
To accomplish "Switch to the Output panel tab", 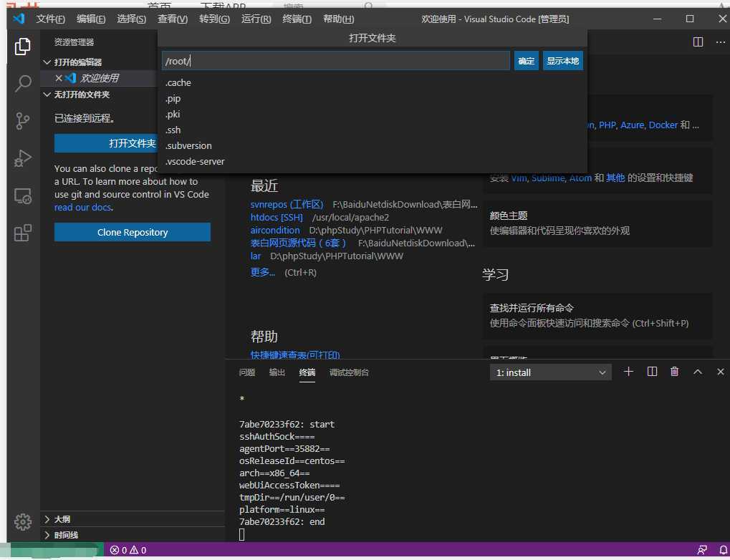I will coord(277,372).
